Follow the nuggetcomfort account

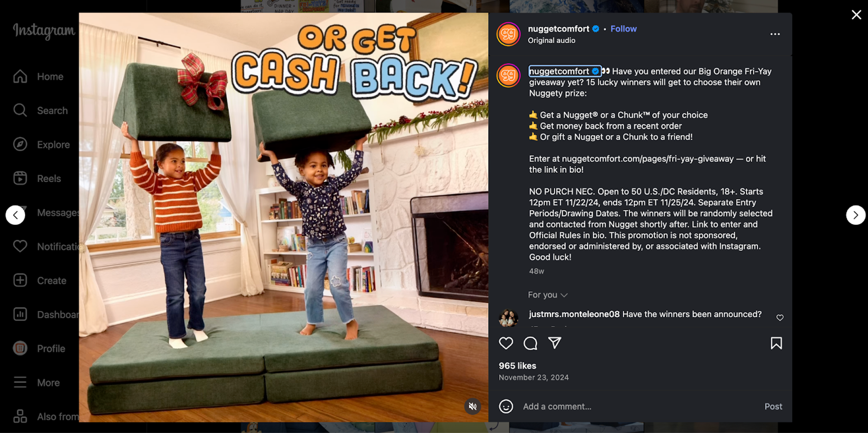tap(623, 29)
